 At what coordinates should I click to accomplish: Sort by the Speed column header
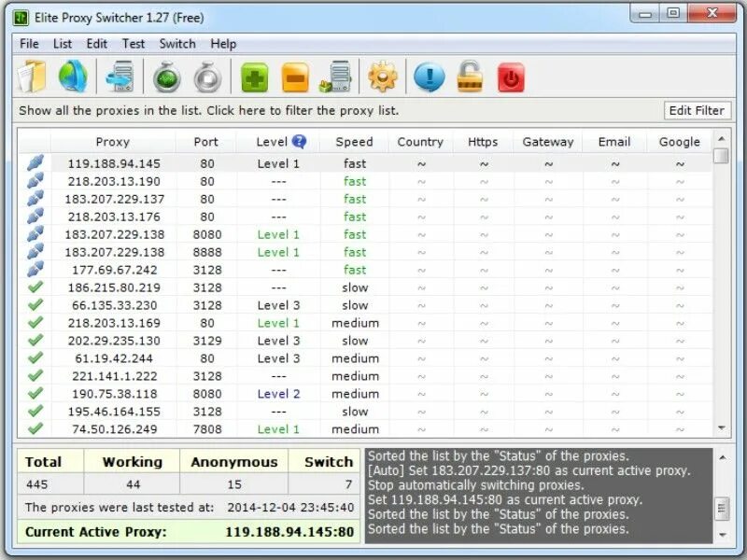tap(354, 142)
